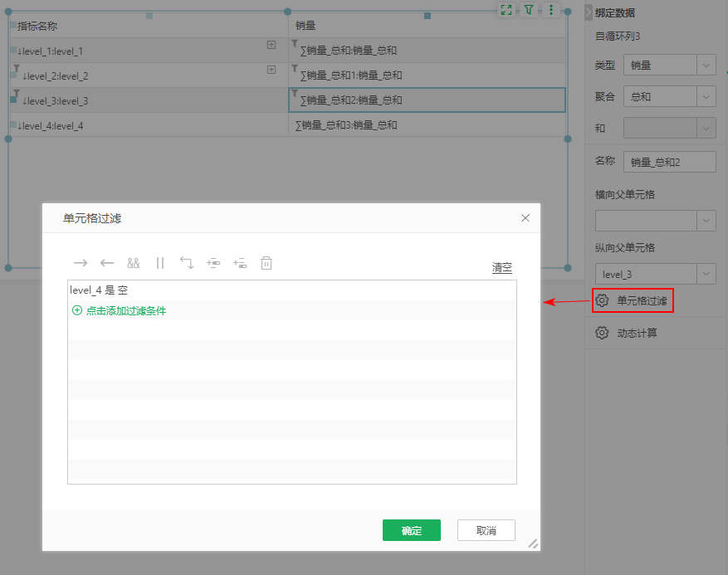Click the 自循环列3 label
728x575 pixels.
pyautogui.click(x=618, y=37)
